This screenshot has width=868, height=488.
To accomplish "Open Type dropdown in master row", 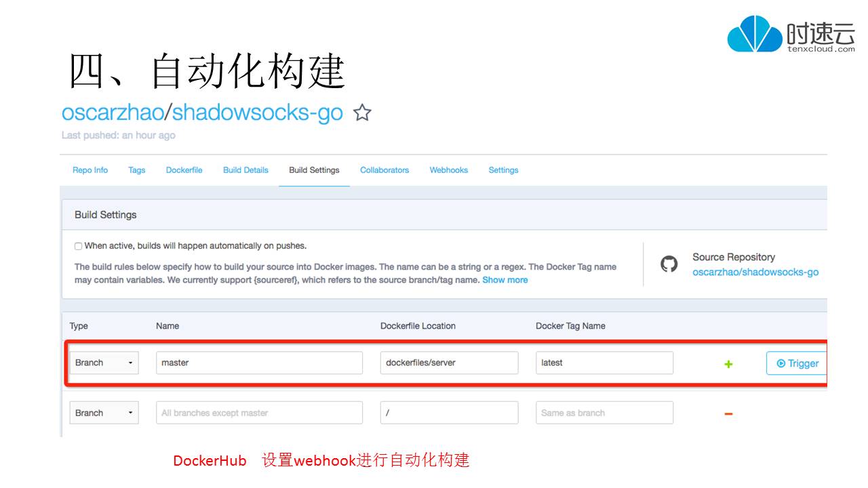I will coord(104,363).
